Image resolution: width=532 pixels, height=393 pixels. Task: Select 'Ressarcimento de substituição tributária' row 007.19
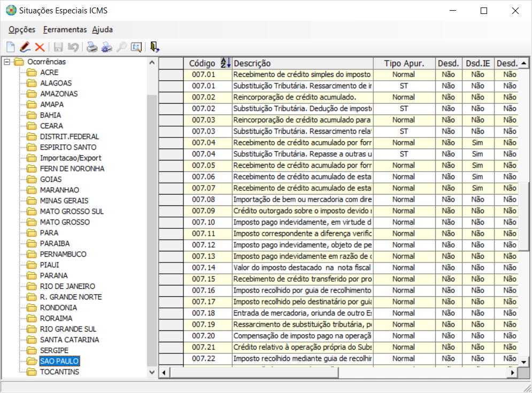pos(303,325)
